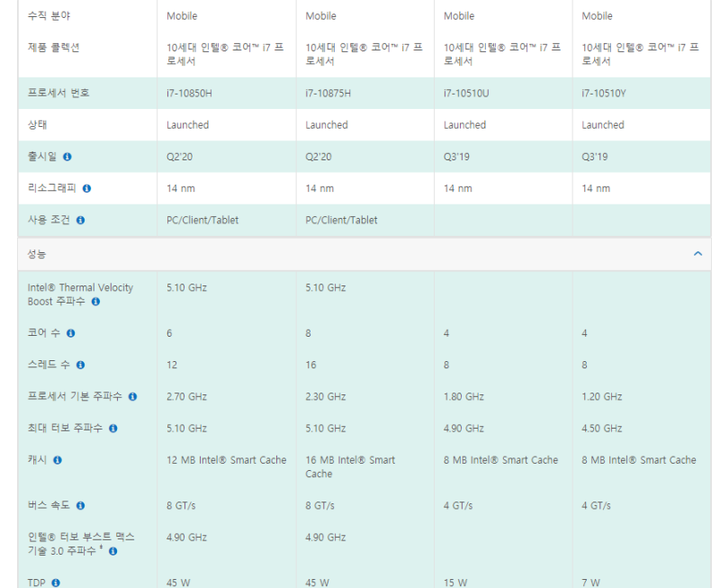Screen dimensions: 720x588
Task: Click Thermal Velocity Boost 5.10 GHz of i7-10875H
Action: 326,287
